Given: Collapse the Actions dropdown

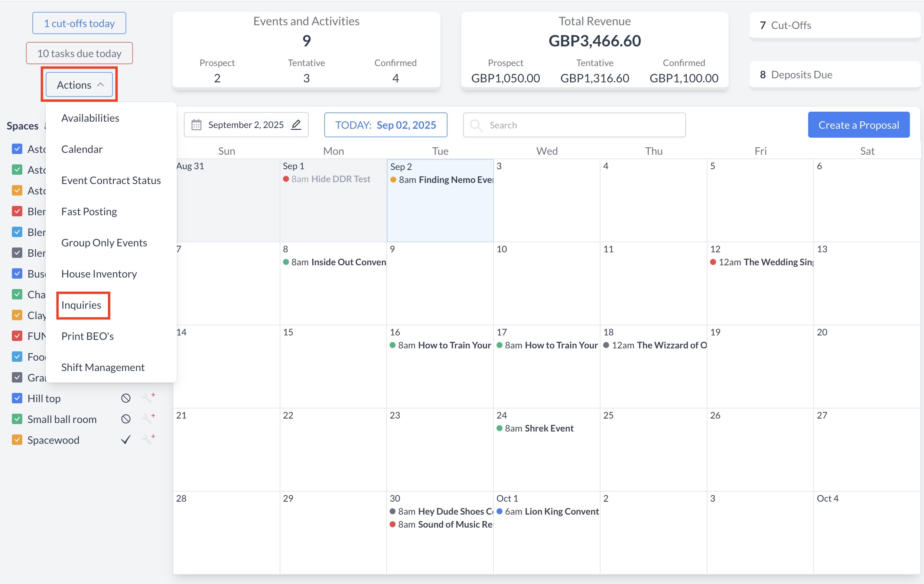Looking at the screenshot, I should coord(79,85).
